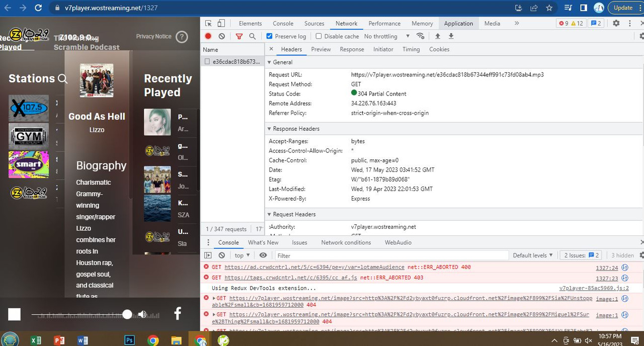The height and width of the screenshot is (346, 644).
Task: Click the import HAR upload arrow
Action: pos(438,36)
